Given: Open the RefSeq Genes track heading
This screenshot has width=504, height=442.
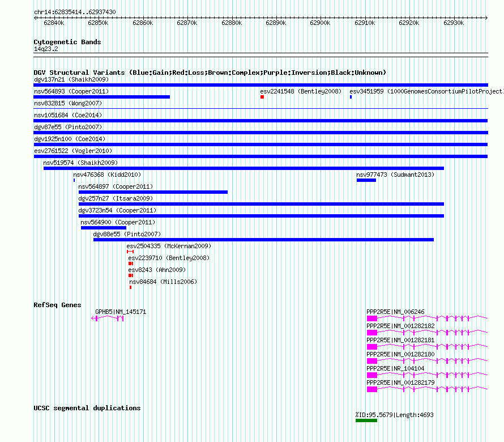Looking at the screenshot, I should [58, 305].
